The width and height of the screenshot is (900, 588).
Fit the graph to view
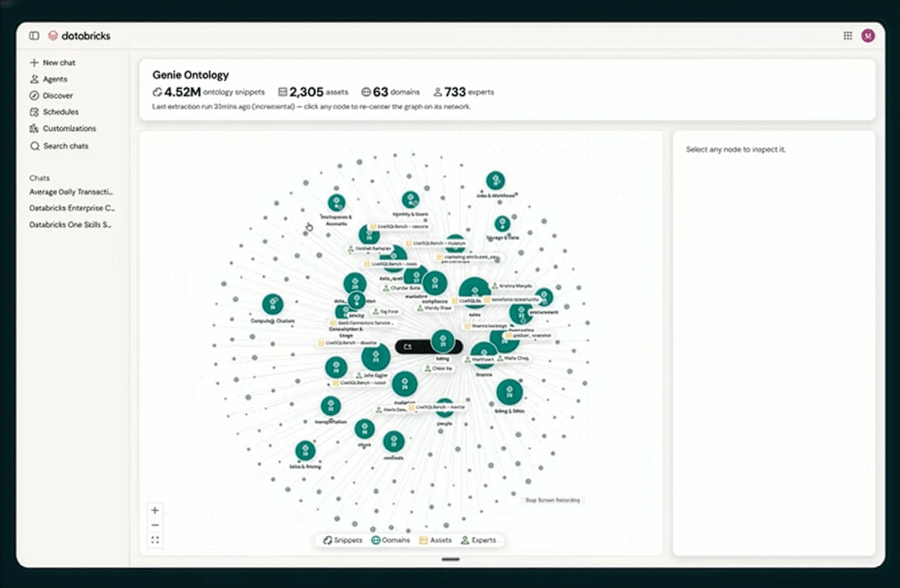[155, 540]
